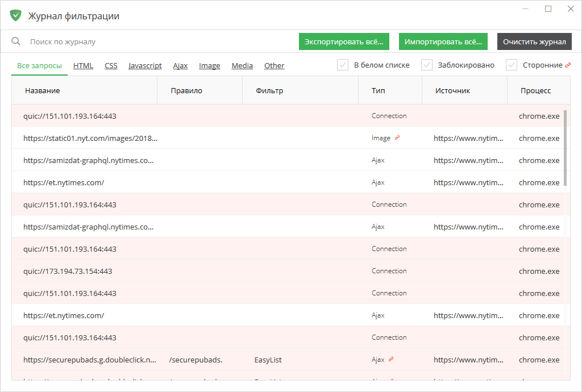Sort by the Тип column header
Viewport: 582px width, 392px height.
[379, 90]
